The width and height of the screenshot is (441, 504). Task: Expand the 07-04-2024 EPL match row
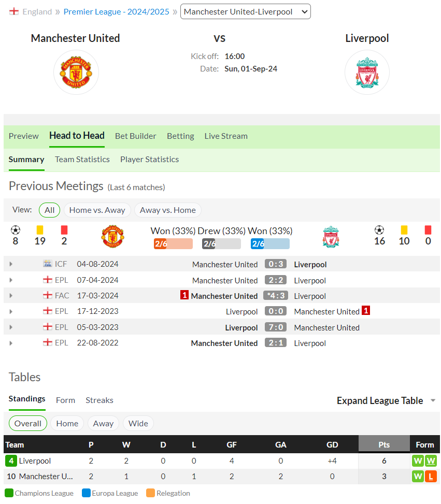[x=11, y=280]
